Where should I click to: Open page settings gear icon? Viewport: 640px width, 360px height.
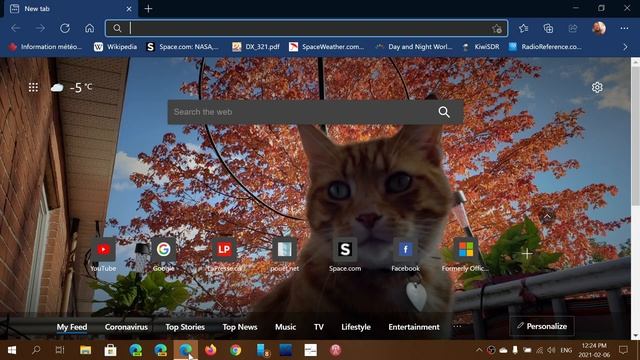tap(597, 87)
